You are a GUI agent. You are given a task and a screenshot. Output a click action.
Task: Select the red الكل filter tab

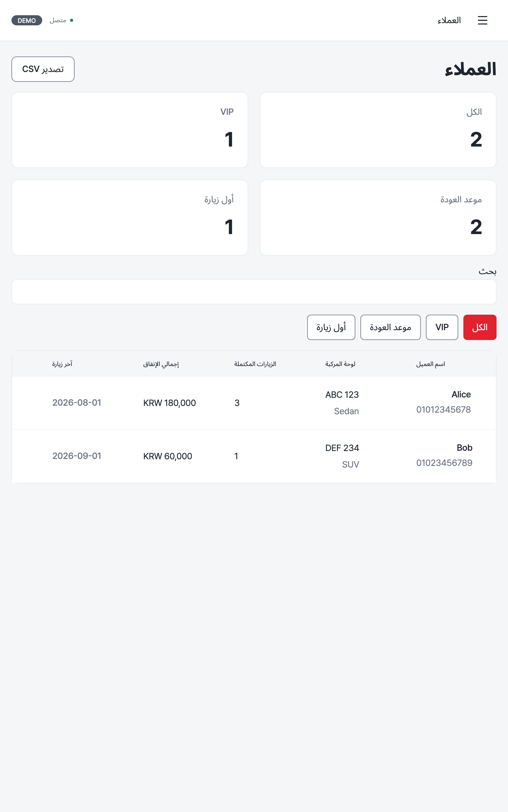pos(480,327)
